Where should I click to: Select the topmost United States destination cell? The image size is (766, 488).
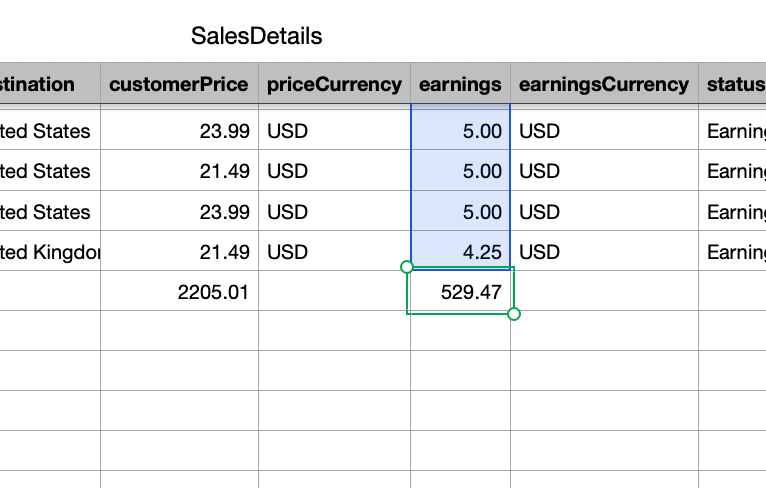click(50, 131)
